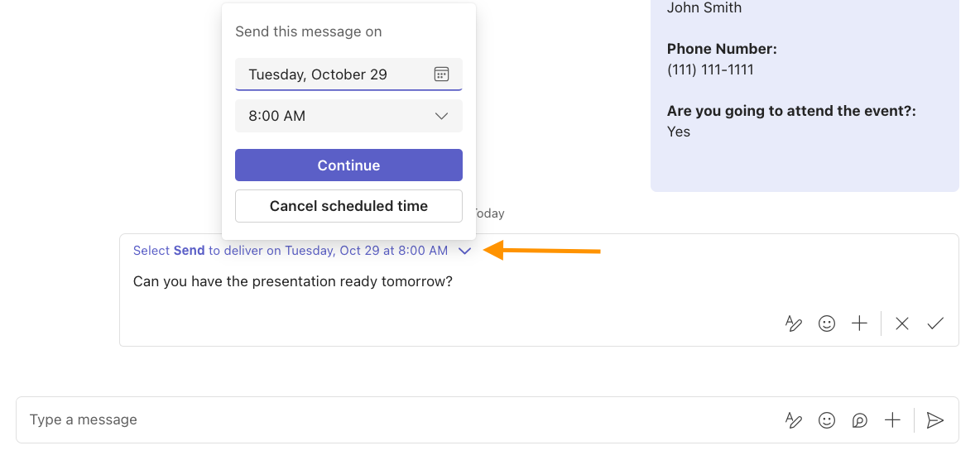Click the Loop components icon in compose bar
Image resolution: width=980 pixels, height=460 pixels.
click(860, 420)
